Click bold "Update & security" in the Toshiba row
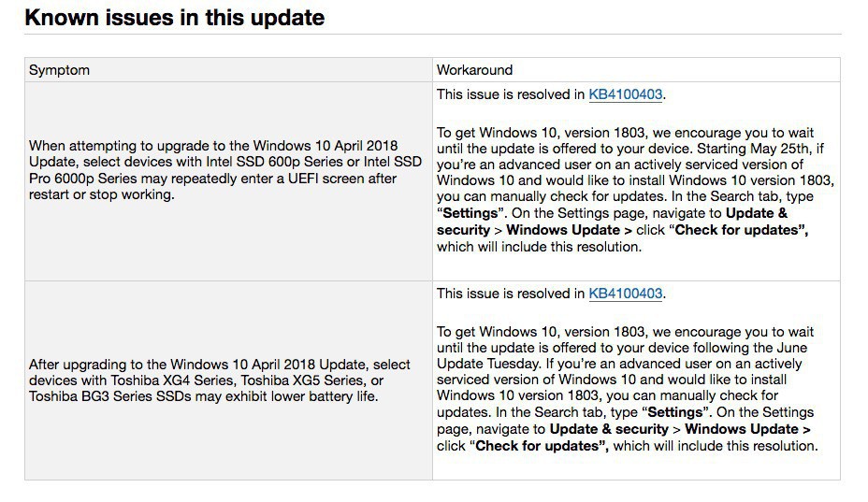This screenshot has height=502, width=868. (x=609, y=429)
